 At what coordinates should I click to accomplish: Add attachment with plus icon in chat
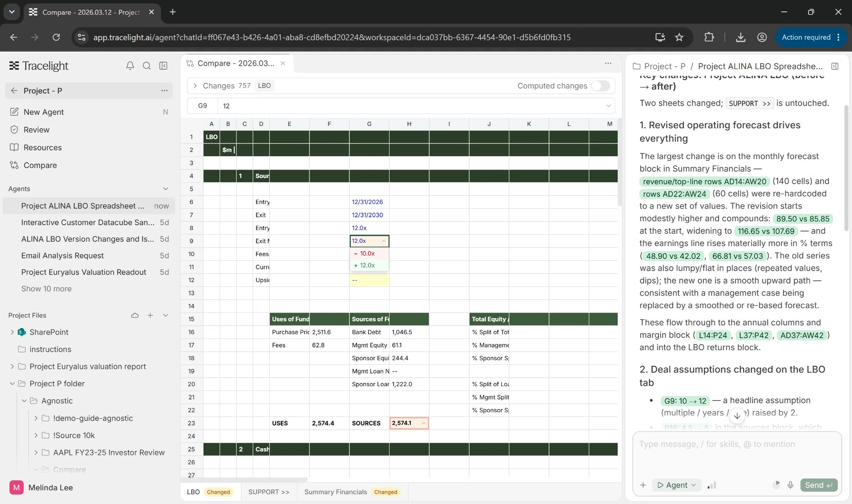coord(643,485)
